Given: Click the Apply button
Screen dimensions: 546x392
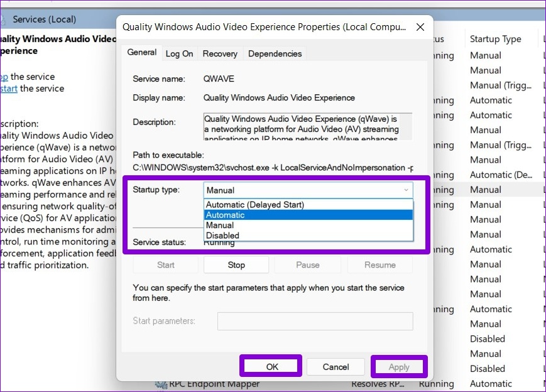Looking at the screenshot, I should [399, 367].
